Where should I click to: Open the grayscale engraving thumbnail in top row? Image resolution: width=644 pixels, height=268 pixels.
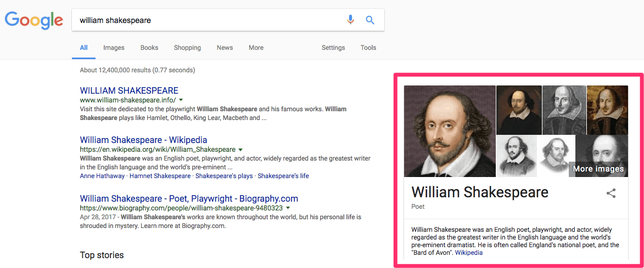click(564, 110)
